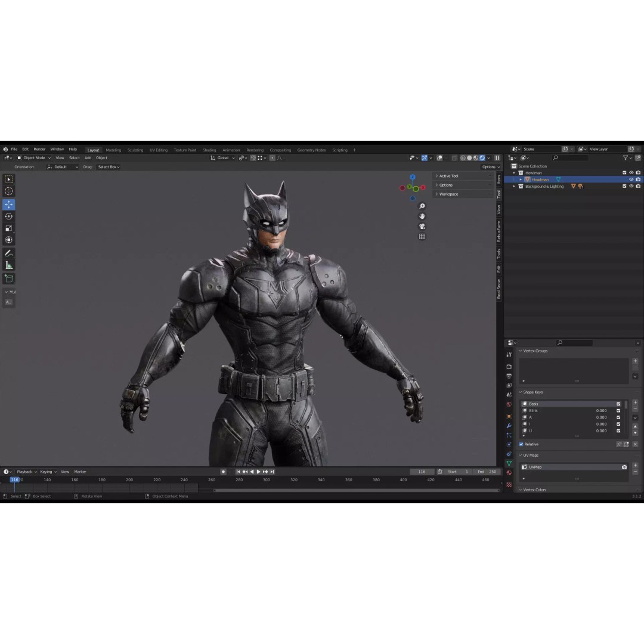Open the Object properties tab (orange square)

click(x=509, y=416)
